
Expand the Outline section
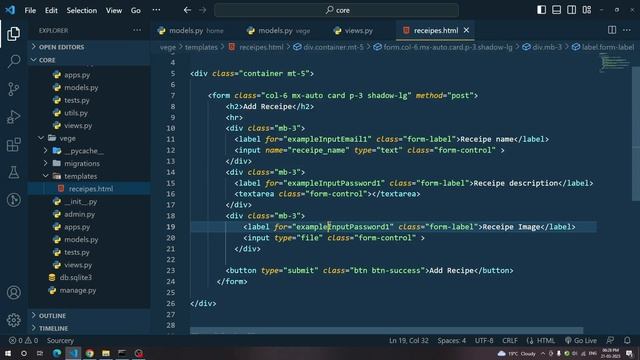coord(89,316)
